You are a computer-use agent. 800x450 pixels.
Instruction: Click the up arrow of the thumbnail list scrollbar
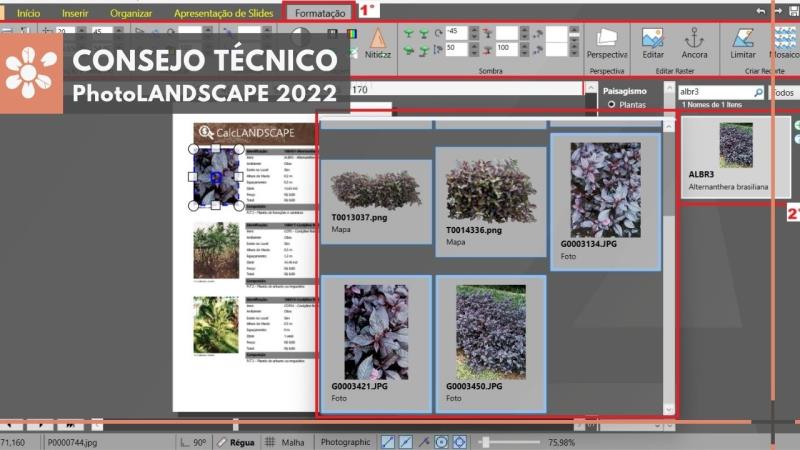(669, 126)
